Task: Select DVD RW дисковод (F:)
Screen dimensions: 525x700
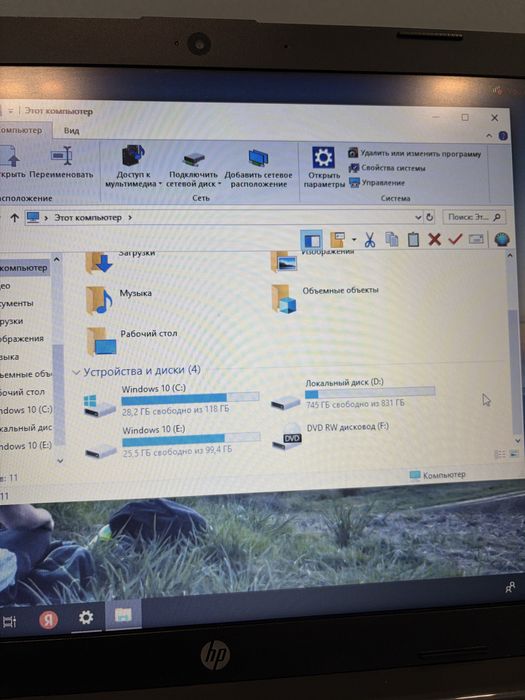Action: pyautogui.click(x=330, y=435)
